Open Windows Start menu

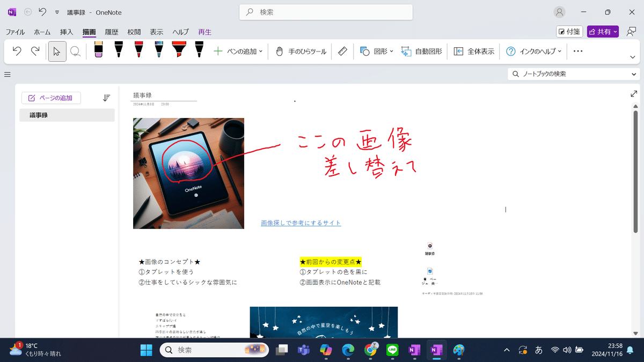pyautogui.click(x=146, y=350)
